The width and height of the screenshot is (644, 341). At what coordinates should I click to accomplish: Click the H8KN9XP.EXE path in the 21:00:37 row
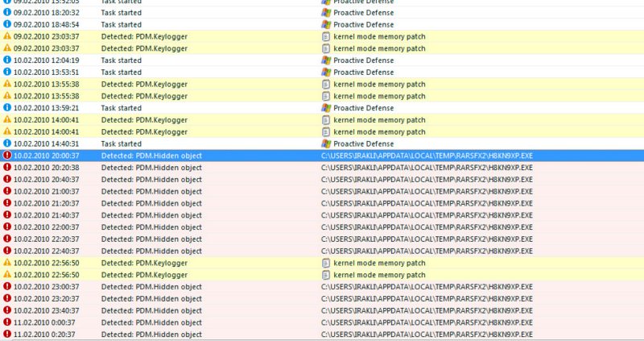[427, 192]
